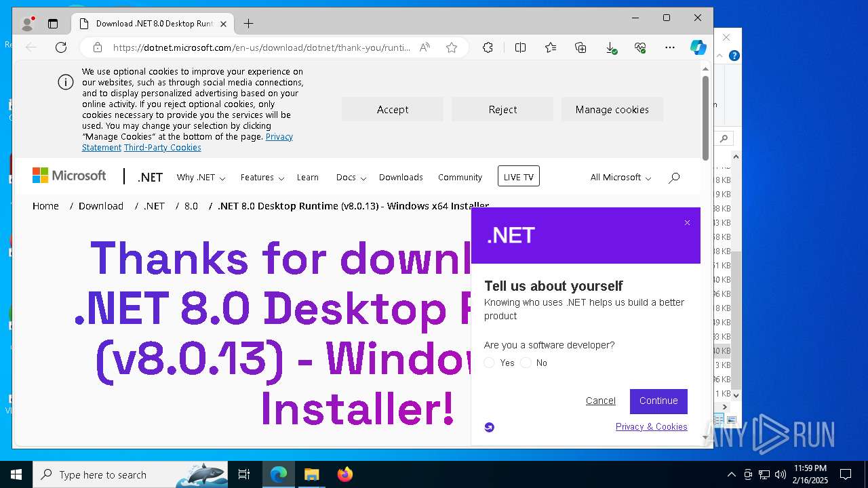Expand Why .NET menu
The image size is (868, 488).
[x=201, y=178]
